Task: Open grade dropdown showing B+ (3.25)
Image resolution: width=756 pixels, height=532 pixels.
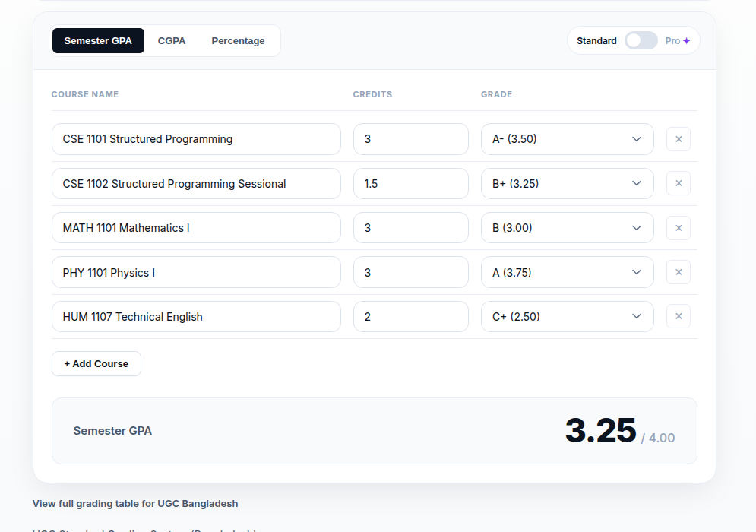Action: coord(567,183)
